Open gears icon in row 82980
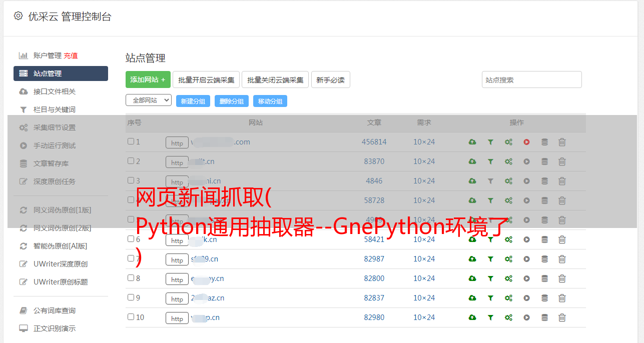644x343 pixels. tap(508, 317)
